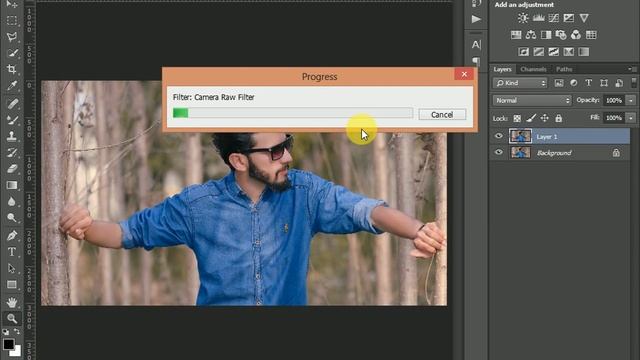
Task: Add a Threshold adjustment
Action: coord(553,52)
